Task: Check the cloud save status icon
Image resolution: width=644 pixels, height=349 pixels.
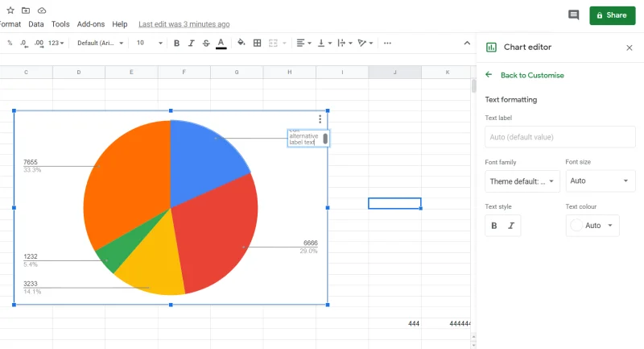Action: pyautogui.click(x=42, y=10)
